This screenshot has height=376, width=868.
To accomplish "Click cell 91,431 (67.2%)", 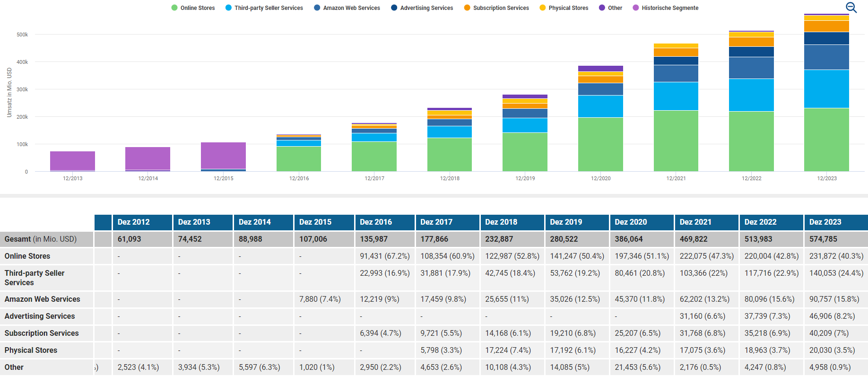I will (385, 256).
